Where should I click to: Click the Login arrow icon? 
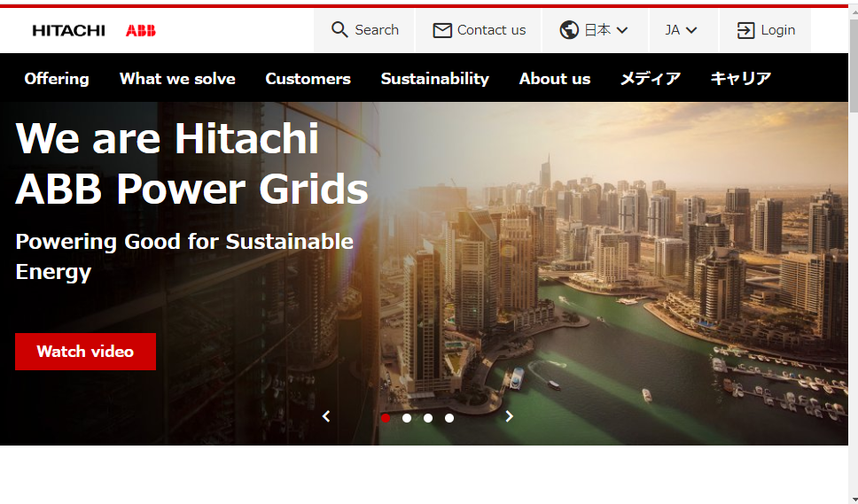tap(745, 31)
